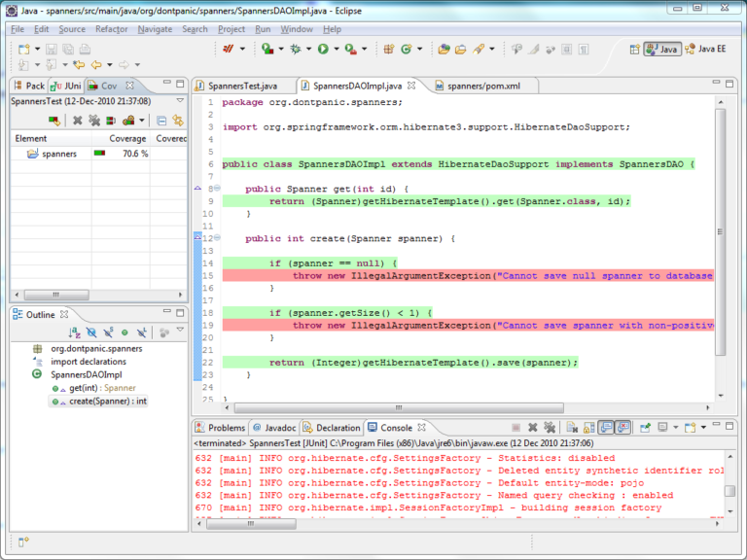Open Coverage view menu dropdown triangle

coord(180,101)
